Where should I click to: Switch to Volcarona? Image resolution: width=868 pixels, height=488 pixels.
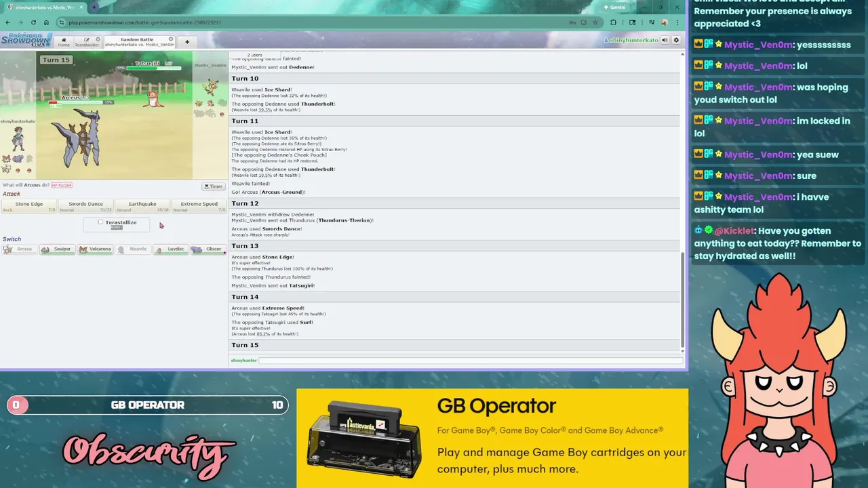coord(95,249)
